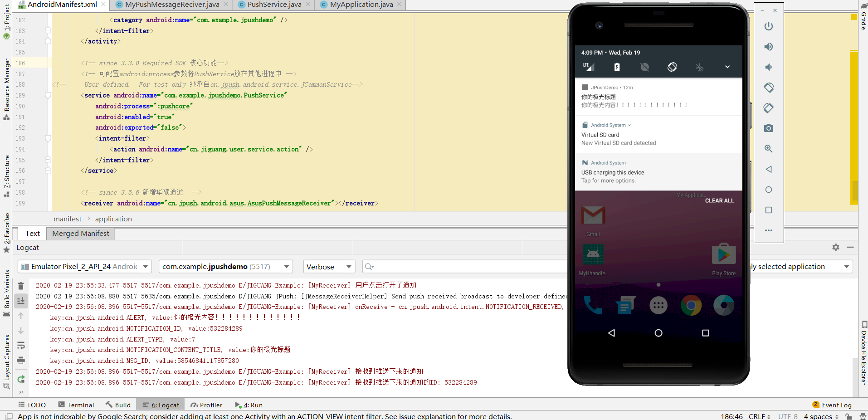Open 4 spaces indent selector
This screenshot has width=868, height=420.
[821, 416]
